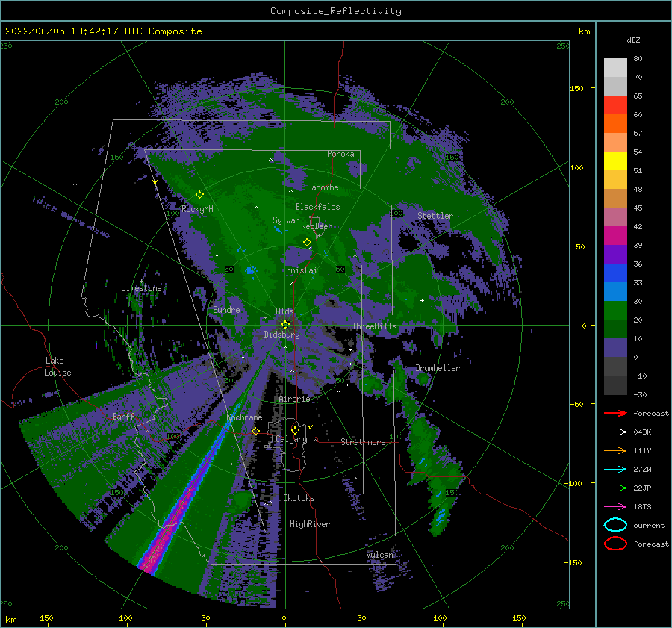Click the HighRiver label
This screenshot has height=628, width=672.
click(x=310, y=524)
